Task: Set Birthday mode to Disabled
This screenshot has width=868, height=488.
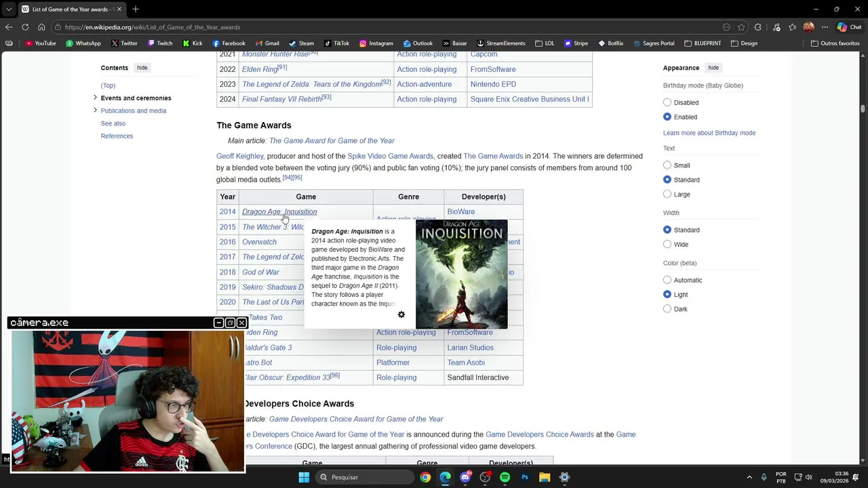Action: [667, 102]
